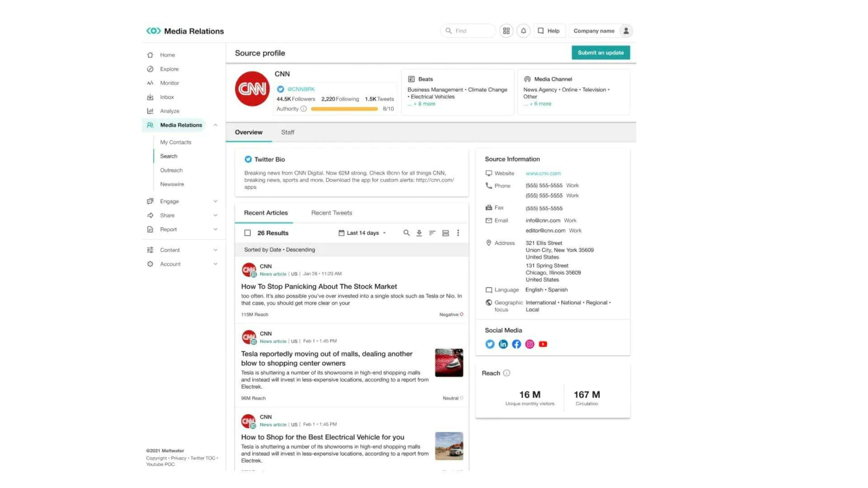Switch to the Staff tab
The image size is (868, 488).
click(x=288, y=132)
